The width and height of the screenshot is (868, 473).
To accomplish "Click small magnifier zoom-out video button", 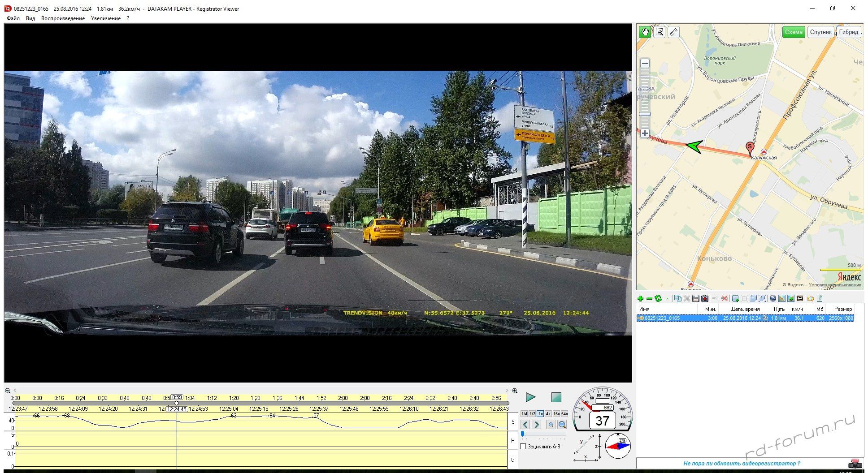I will (x=551, y=424).
